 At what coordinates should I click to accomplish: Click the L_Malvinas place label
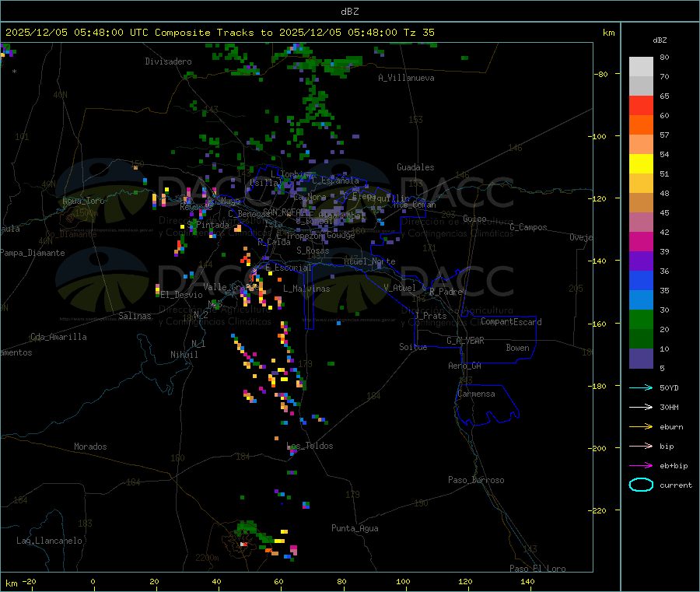point(306,289)
